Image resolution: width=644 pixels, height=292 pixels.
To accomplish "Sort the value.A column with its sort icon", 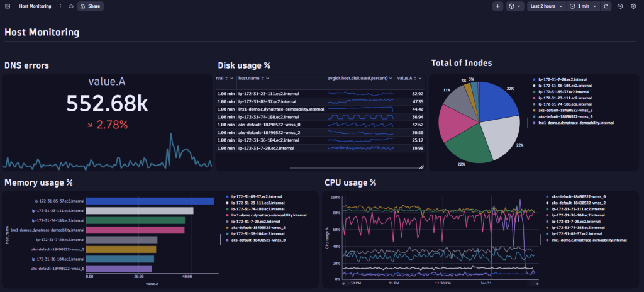I will (x=415, y=78).
